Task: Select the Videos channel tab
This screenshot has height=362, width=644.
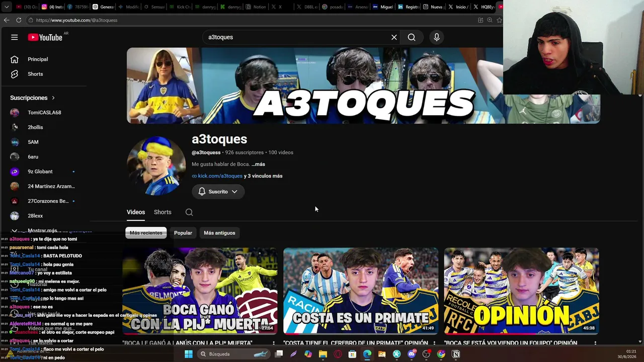Action: click(136, 212)
